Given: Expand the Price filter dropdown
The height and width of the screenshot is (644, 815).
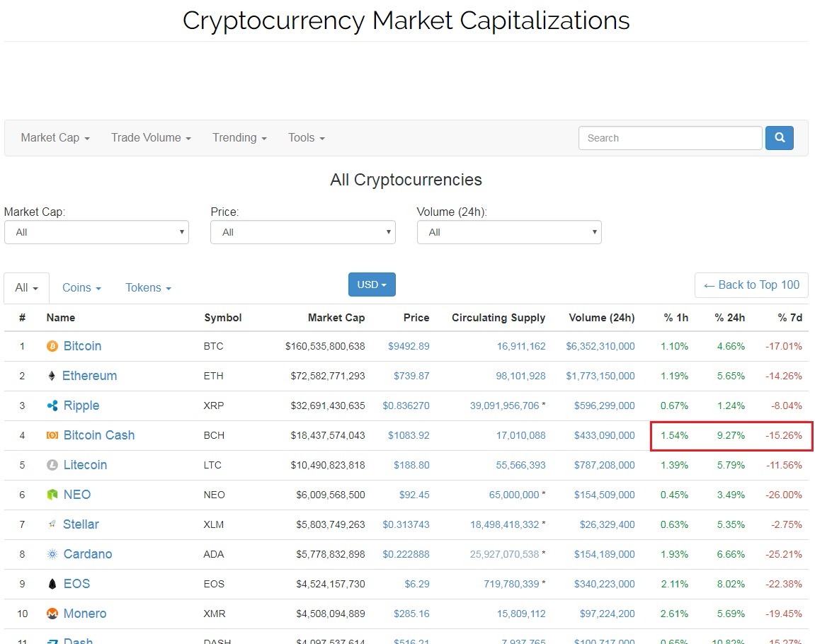Looking at the screenshot, I should point(302,232).
